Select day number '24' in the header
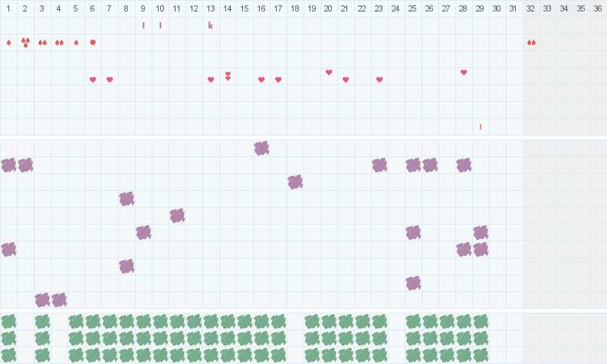607x364 pixels. 395,8
